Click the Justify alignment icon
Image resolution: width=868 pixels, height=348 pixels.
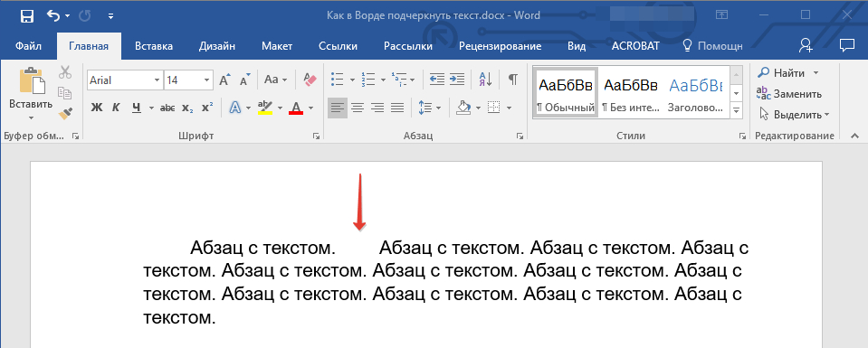397,108
